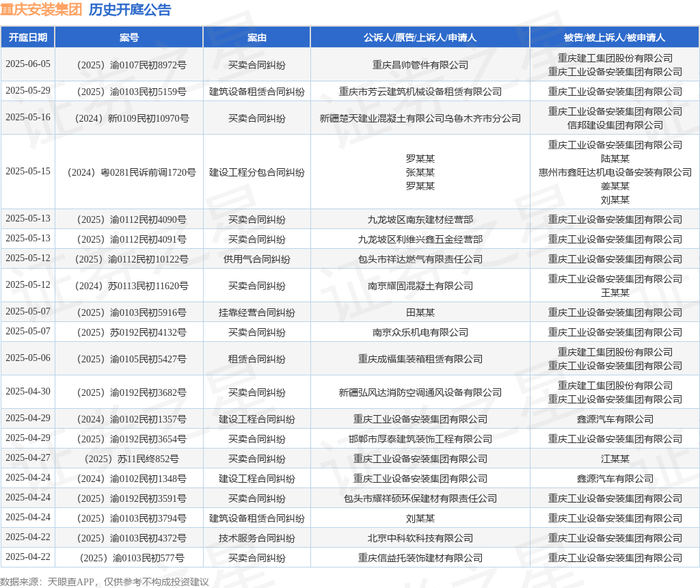Select defendant 惠州市鑫旺达机电设备安装有限公司

tap(615, 172)
